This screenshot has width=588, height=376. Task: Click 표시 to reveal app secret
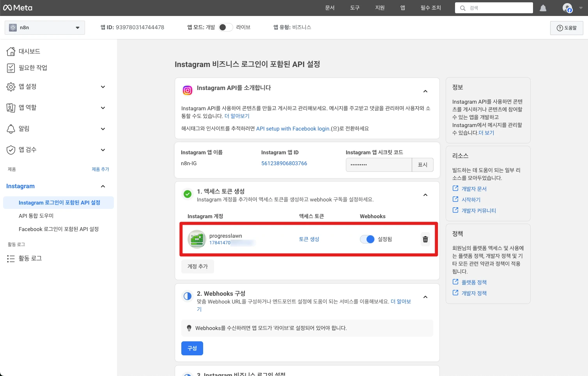423,165
